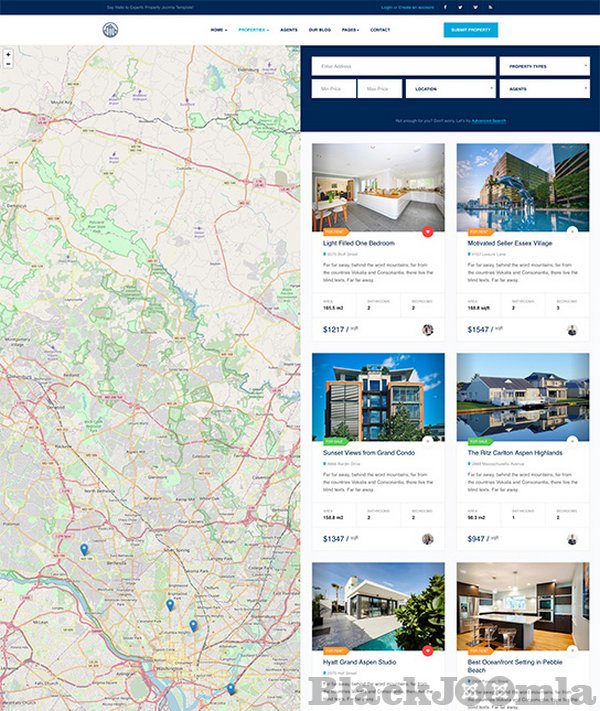Open The Ritz Carlton Aspen Highlands photo
Image resolution: width=600 pixels, height=711 pixels.
click(523, 396)
